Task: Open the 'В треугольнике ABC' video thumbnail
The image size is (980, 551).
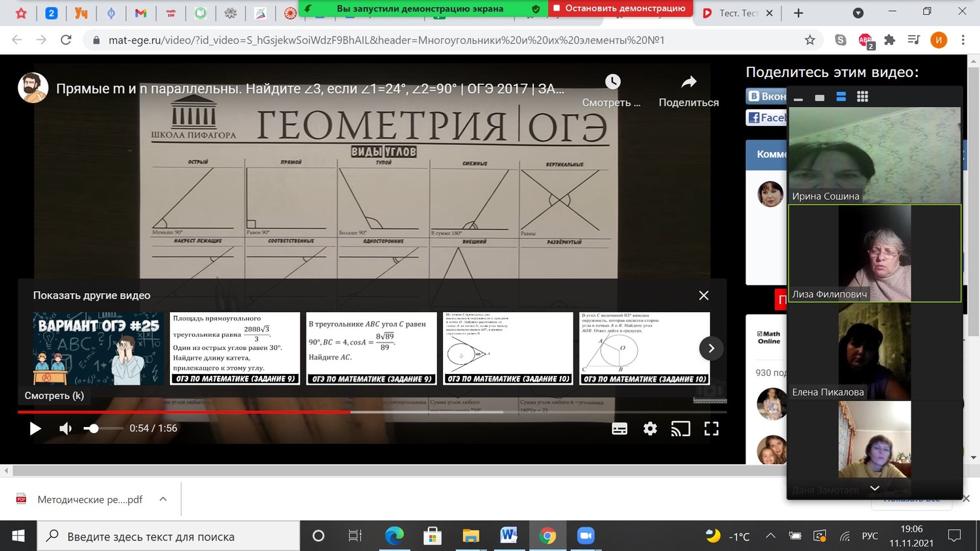Action: pyautogui.click(x=372, y=348)
